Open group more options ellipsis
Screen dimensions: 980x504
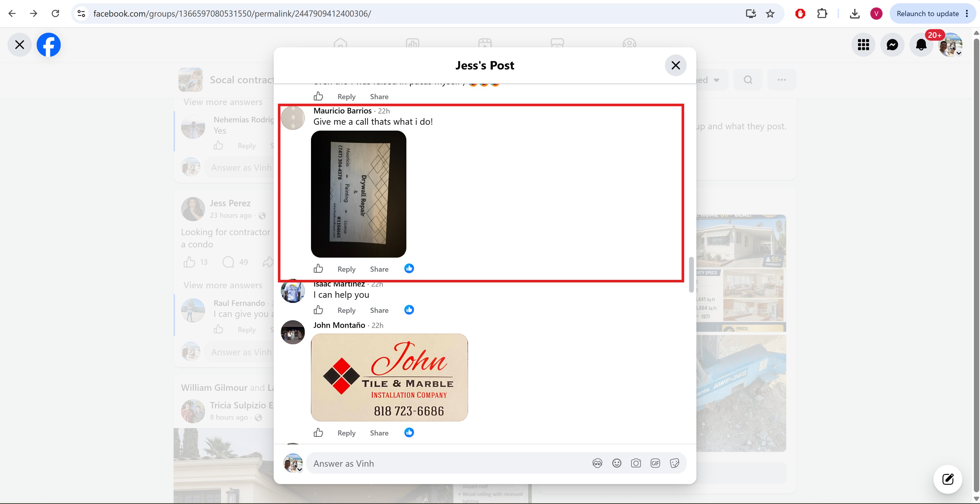point(781,80)
